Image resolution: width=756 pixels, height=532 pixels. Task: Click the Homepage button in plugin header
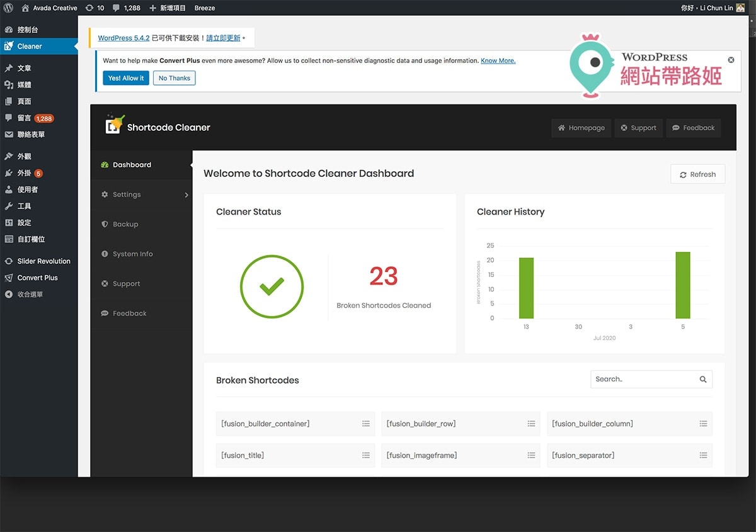pyautogui.click(x=581, y=128)
